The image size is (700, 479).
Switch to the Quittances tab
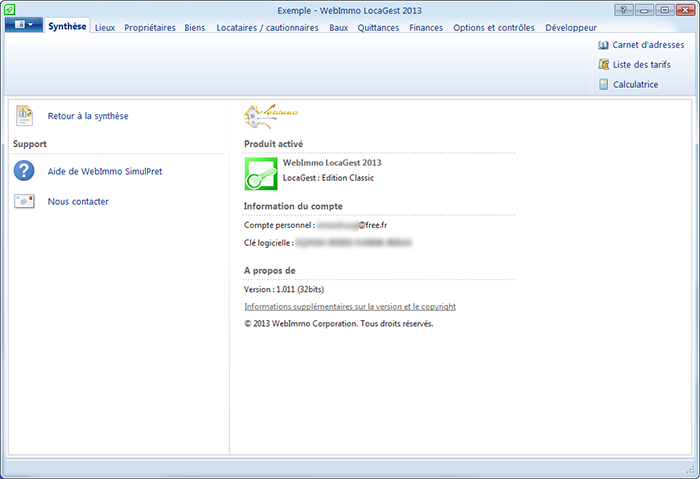pos(378,28)
